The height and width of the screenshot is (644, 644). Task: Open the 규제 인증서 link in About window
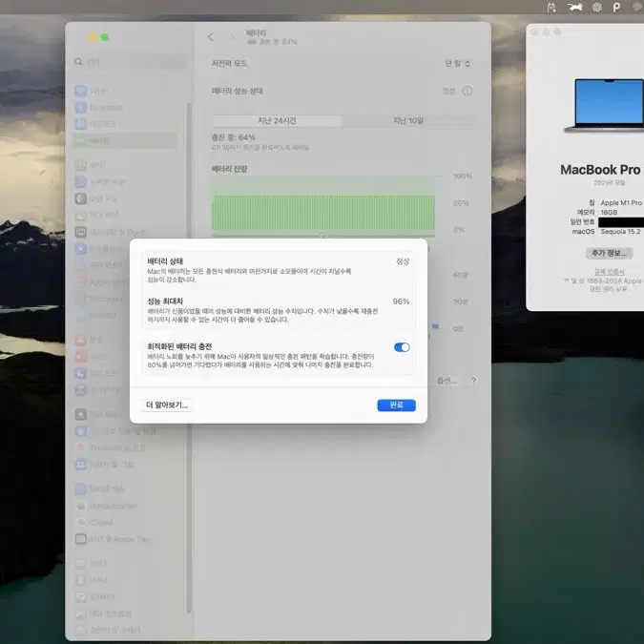[x=609, y=272]
